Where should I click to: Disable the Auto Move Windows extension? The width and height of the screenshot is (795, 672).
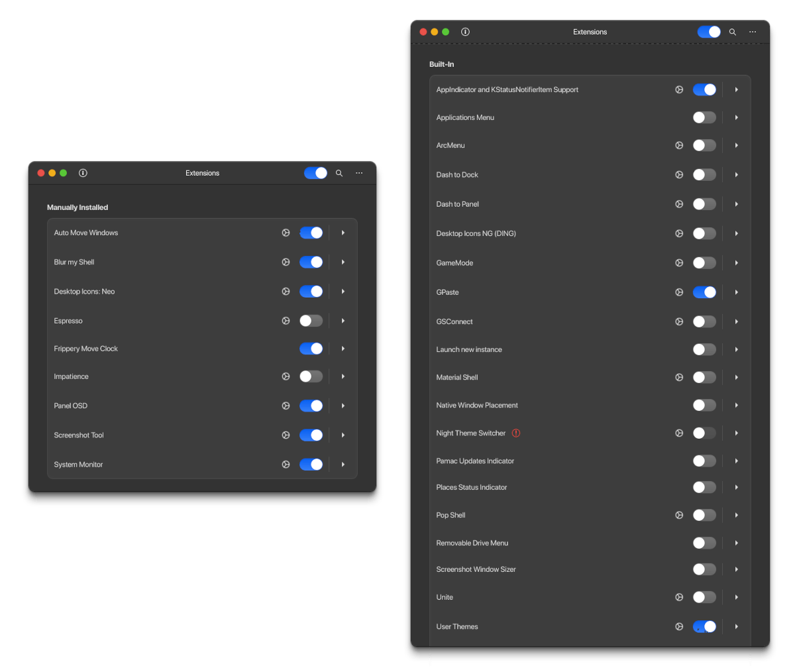coord(311,233)
